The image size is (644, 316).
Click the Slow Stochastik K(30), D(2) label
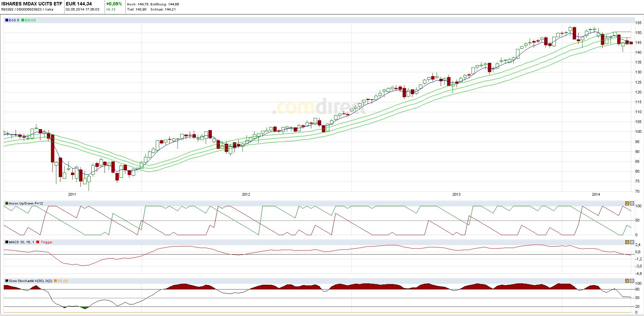click(x=31, y=281)
